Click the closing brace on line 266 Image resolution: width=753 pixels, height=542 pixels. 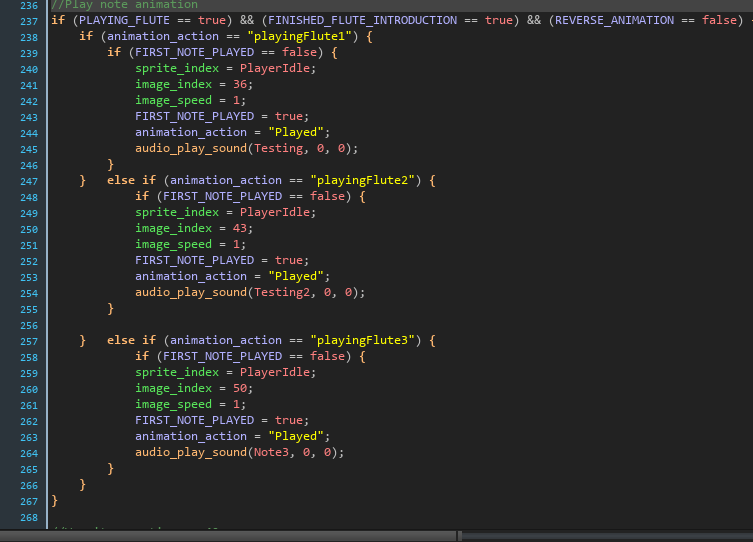[x=83, y=484]
